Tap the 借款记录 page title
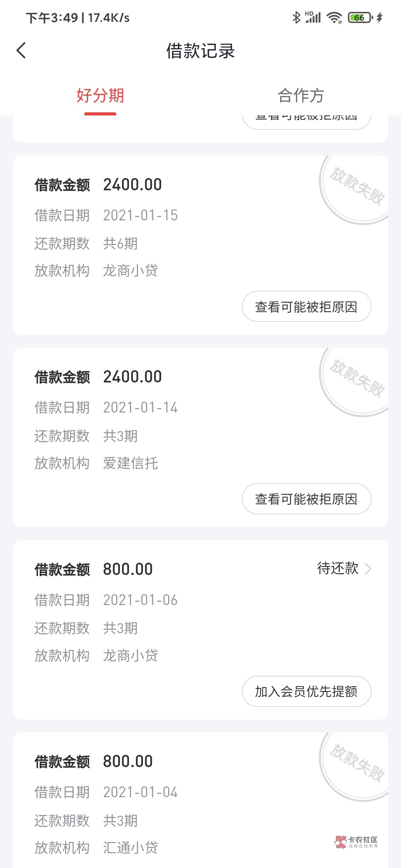This screenshot has width=401, height=868. point(200,51)
